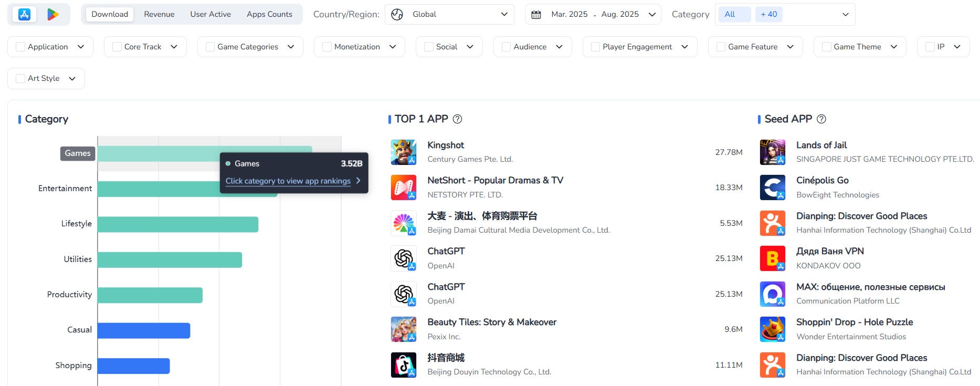Click the calendar icon in date range
The width and height of the screenshot is (980, 386).
coord(536,15)
